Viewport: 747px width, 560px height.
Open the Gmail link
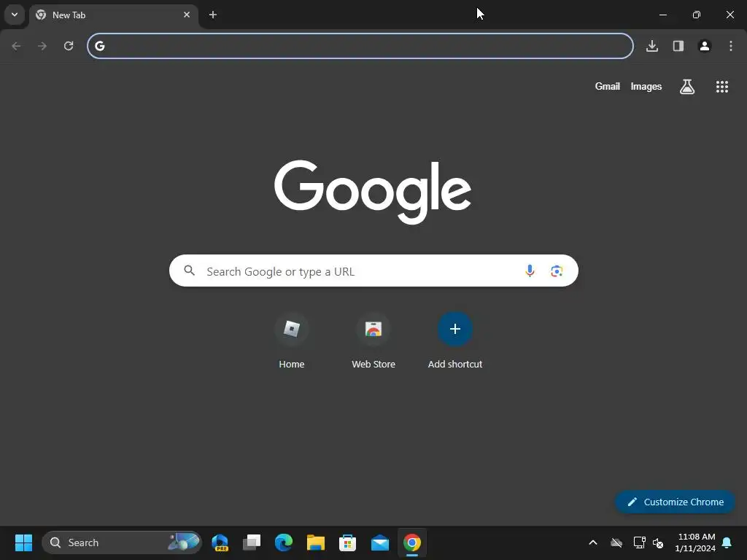click(x=608, y=86)
